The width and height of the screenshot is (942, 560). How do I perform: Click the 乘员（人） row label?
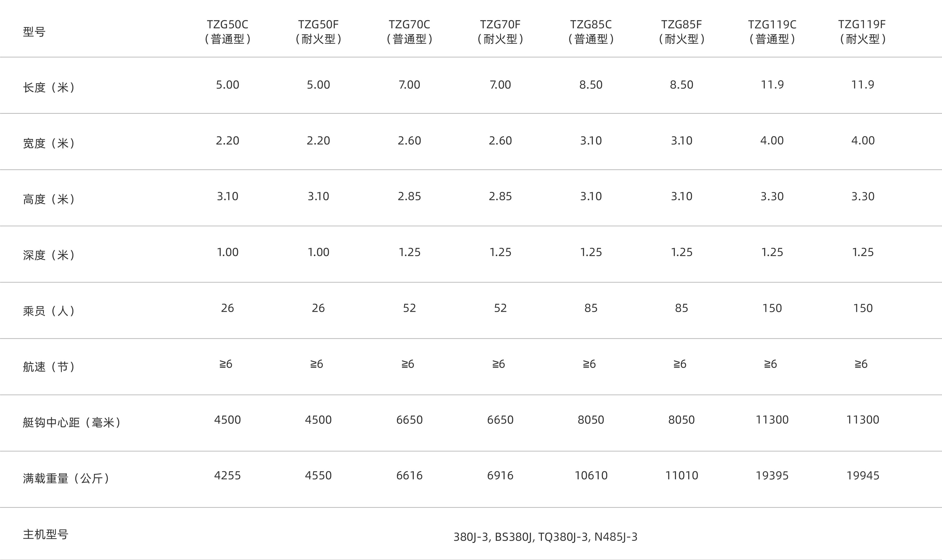pyautogui.click(x=49, y=311)
